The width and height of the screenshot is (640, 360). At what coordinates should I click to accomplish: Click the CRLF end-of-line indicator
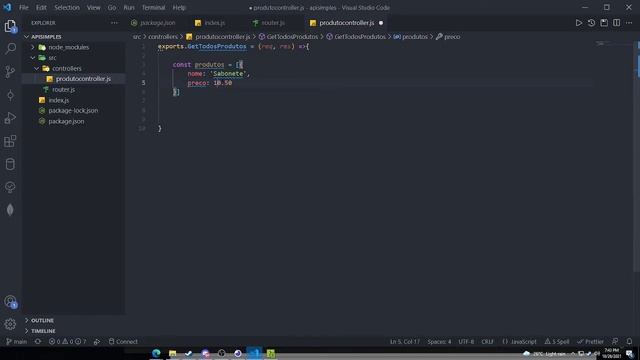click(487, 342)
